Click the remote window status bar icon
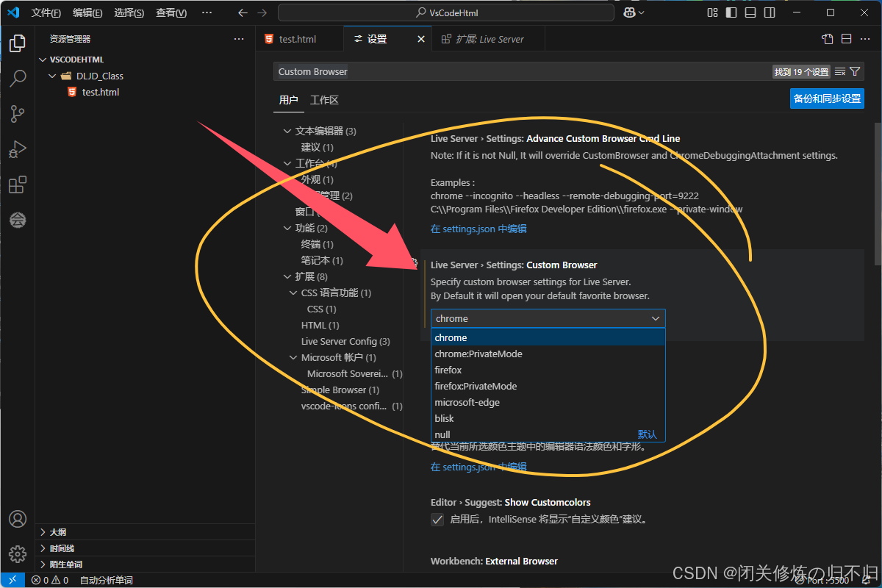882x588 pixels. (12, 580)
